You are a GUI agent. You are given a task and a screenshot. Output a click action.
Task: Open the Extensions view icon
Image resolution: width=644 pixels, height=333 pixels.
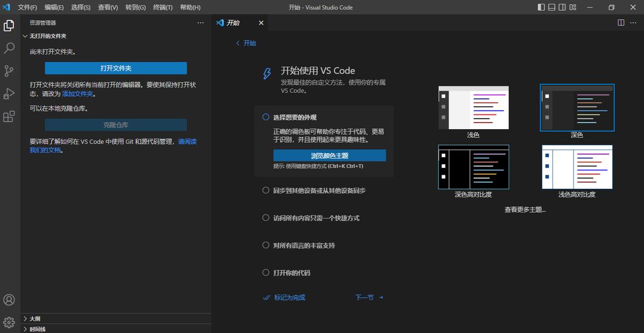pyautogui.click(x=9, y=117)
